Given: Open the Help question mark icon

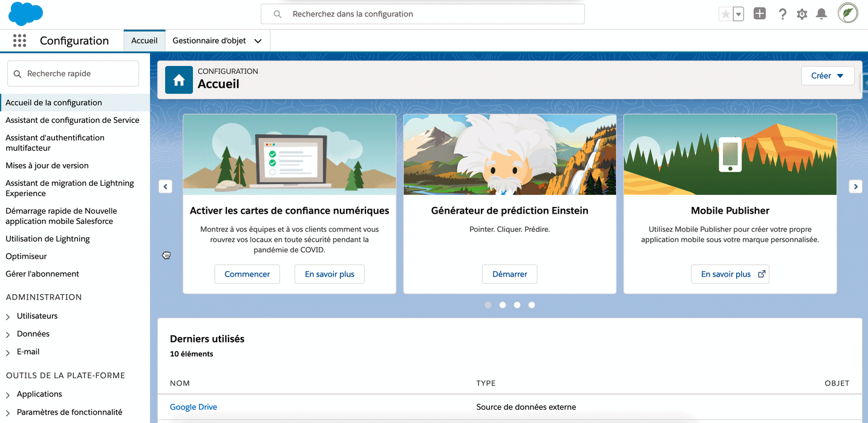Looking at the screenshot, I should [782, 13].
